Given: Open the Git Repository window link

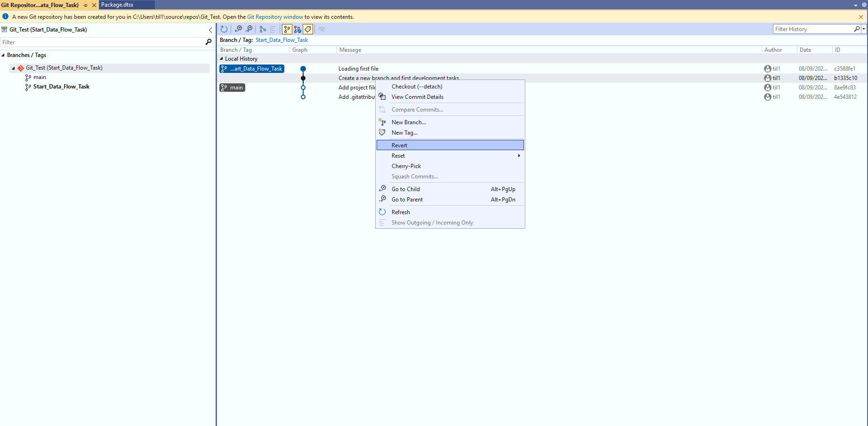Looking at the screenshot, I should [x=275, y=17].
